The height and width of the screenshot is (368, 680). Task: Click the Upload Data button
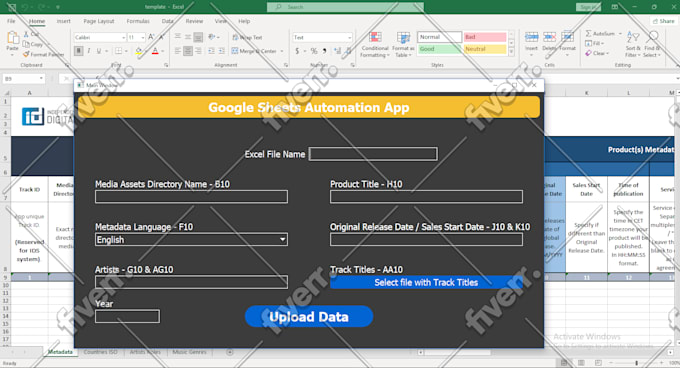point(309,317)
